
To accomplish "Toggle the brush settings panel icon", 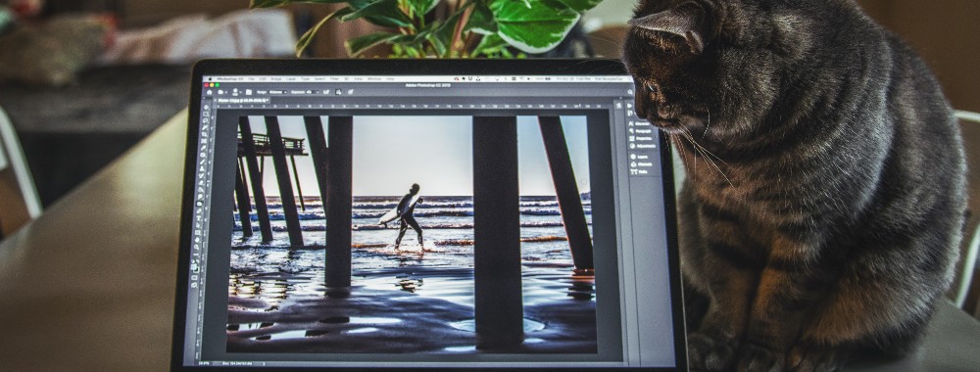I will (249, 92).
